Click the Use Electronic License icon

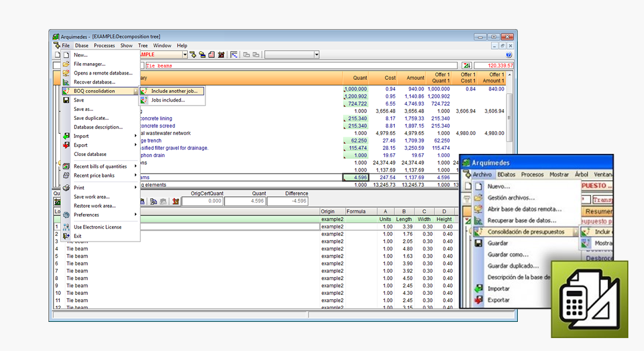(x=66, y=227)
